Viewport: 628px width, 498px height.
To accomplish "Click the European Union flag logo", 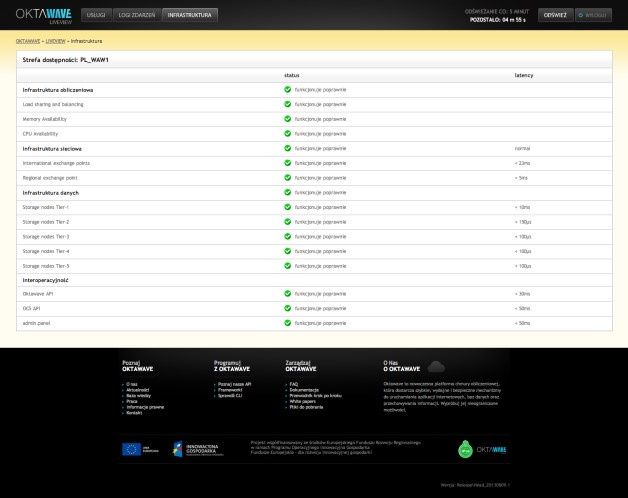I will (131, 450).
